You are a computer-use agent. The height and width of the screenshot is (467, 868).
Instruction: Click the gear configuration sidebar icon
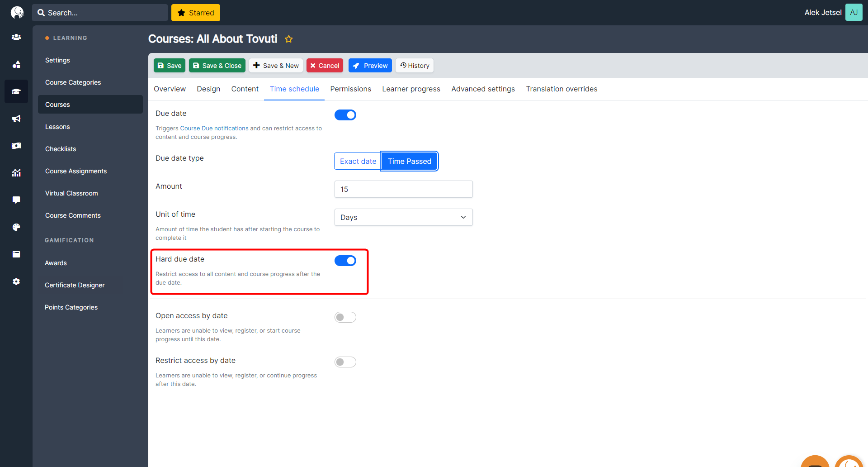coord(16,281)
